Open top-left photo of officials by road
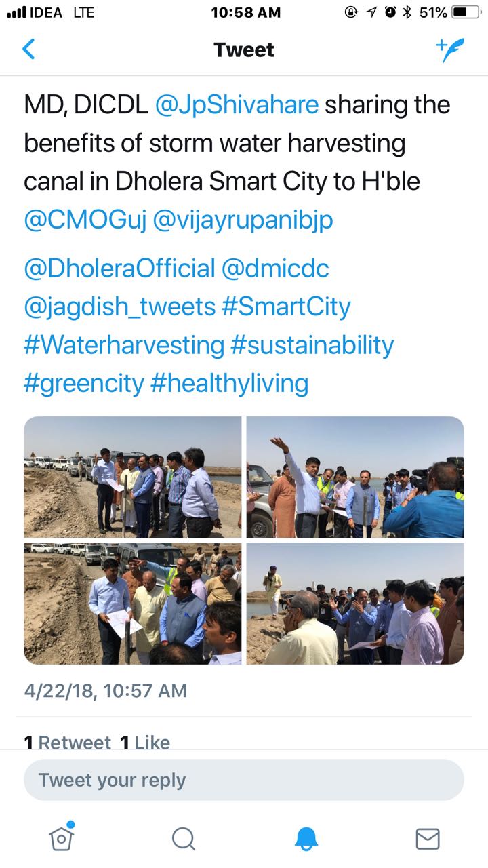Image resolution: width=488 pixels, height=868 pixels. point(133,477)
